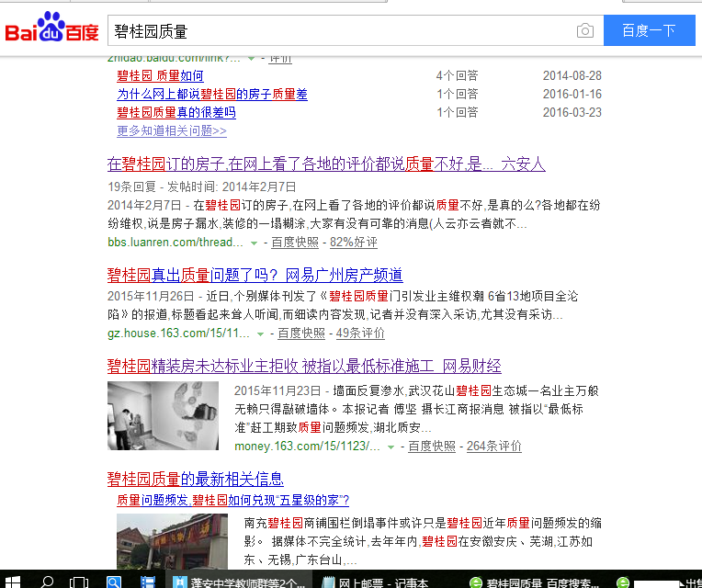The image size is (702, 588).
Task: Open the blue list app in the taskbar
Action: 148,582
